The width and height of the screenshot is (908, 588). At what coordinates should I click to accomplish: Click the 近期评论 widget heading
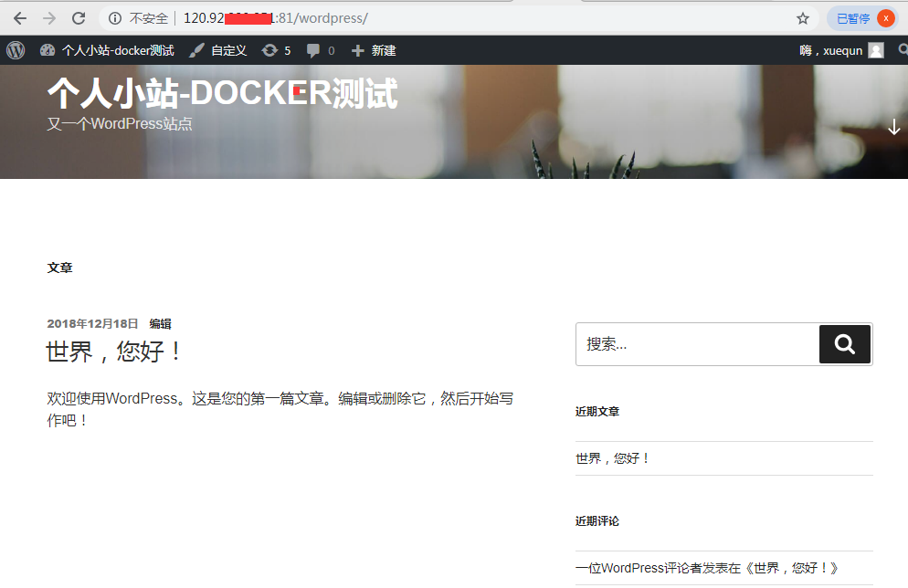pos(597,520)
